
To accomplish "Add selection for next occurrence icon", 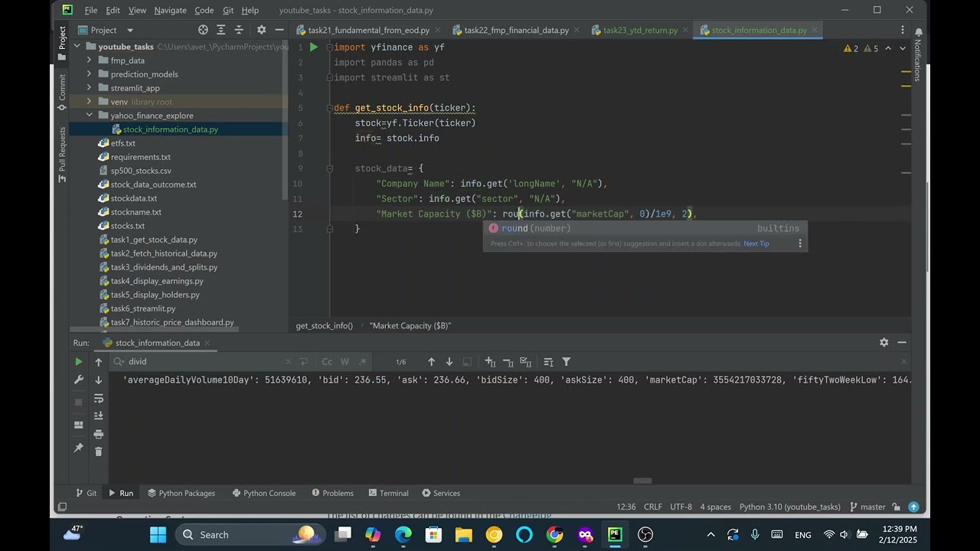I will (490, 362).
